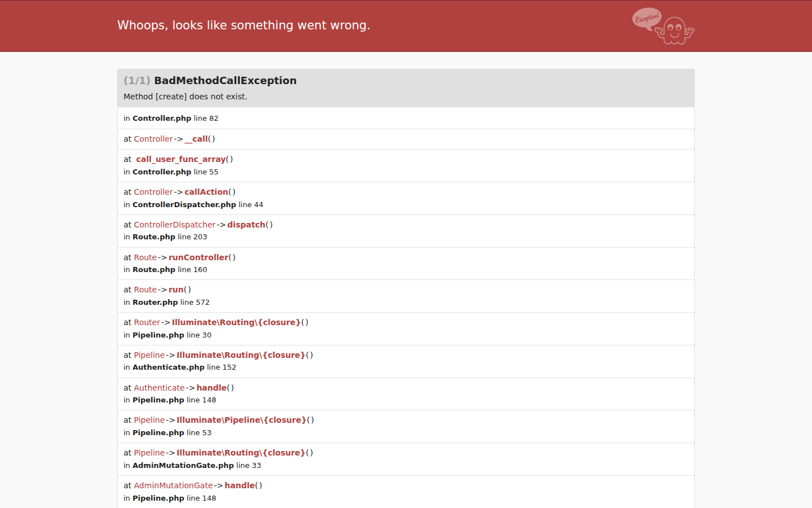Select the ControllerDispatcher class name
The height and width of the screenshot is (508, 812).
(x=175, y=225)
